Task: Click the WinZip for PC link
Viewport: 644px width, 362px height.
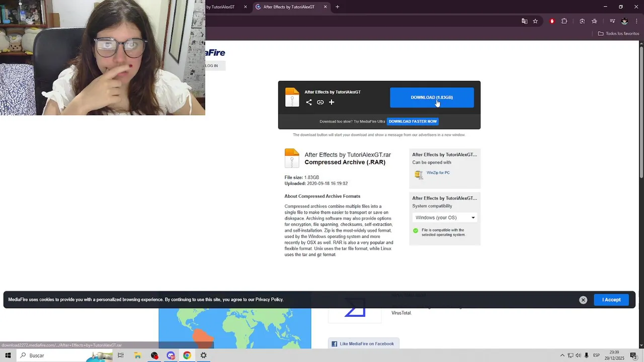Action: (x=438, y=173)
